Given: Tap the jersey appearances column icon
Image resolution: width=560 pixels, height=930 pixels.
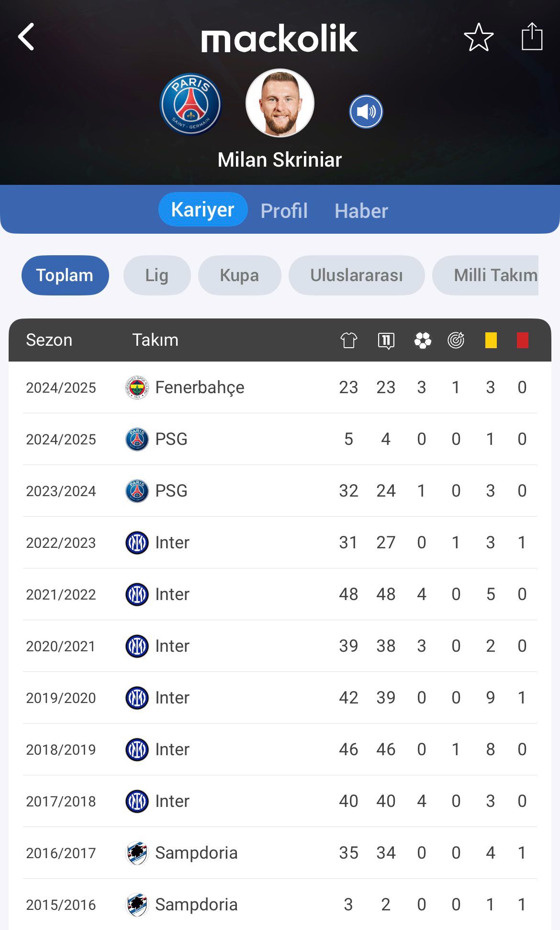Looking at the screenshot, I should (349, 340).
